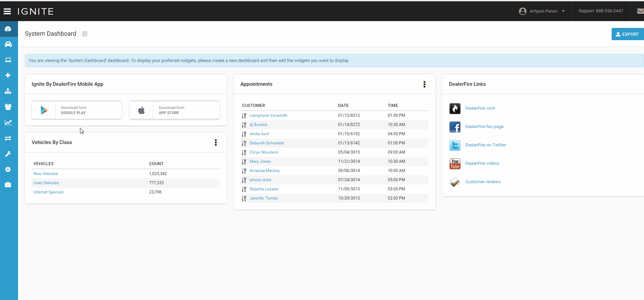Open the gear settings sidebar icon

pos(8,170)
